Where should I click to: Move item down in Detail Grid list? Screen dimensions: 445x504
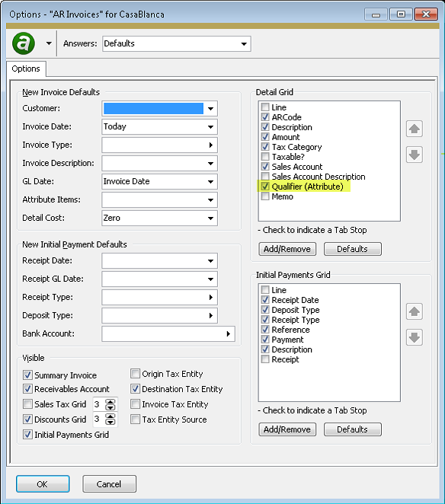click(414, 155)
